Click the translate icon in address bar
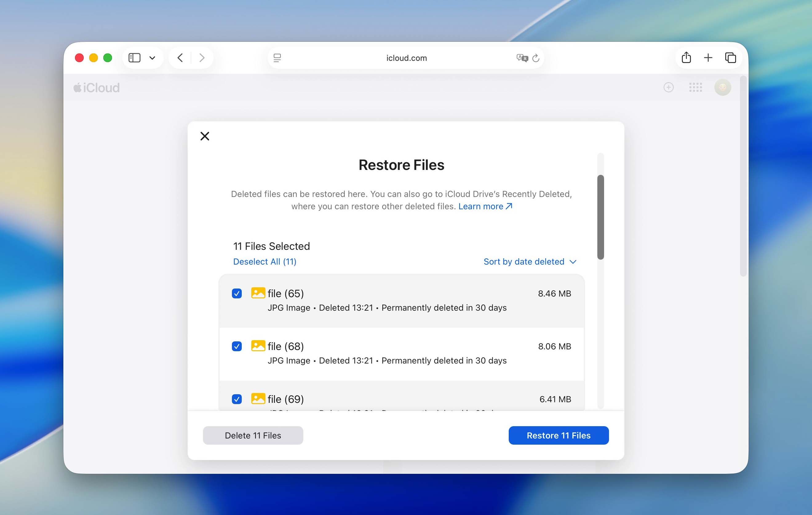This screenshot has width=812, height=515. pyautogui.click(x=522, y=58)
